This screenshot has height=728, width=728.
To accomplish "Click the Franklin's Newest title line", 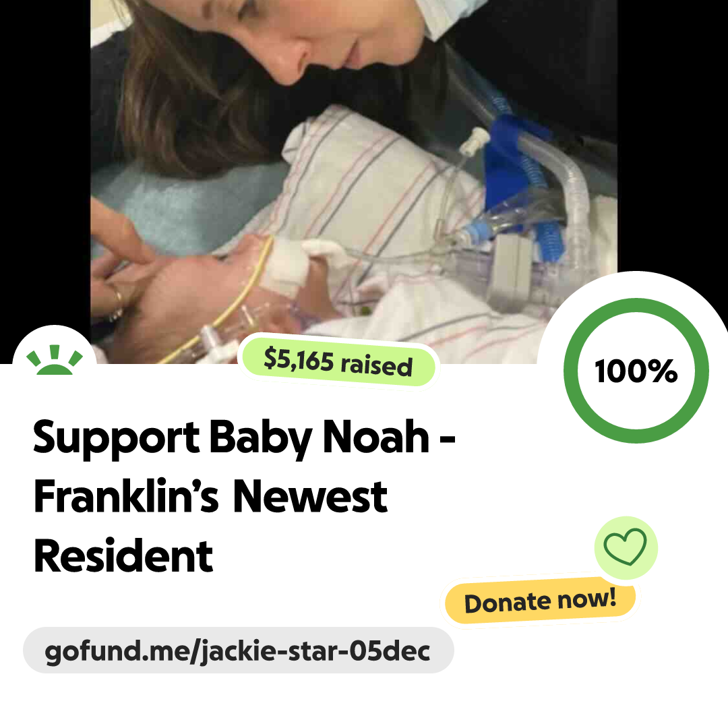I will 210,497.
